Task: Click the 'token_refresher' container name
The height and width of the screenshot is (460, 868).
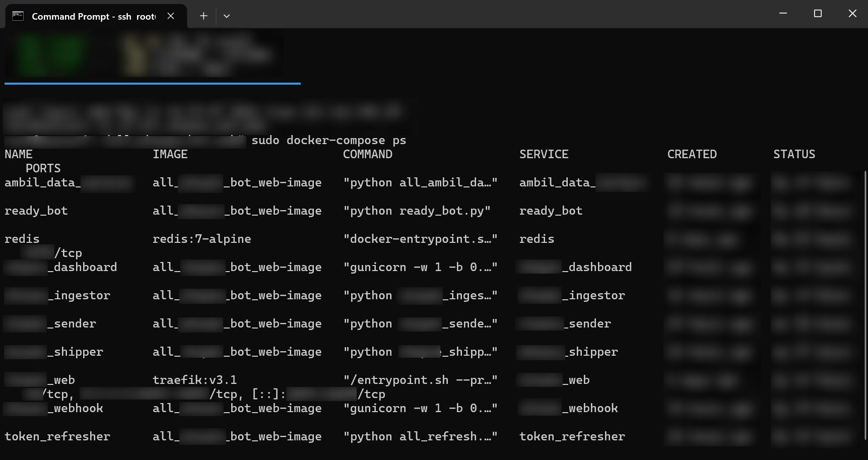Action: pos(57,436)
